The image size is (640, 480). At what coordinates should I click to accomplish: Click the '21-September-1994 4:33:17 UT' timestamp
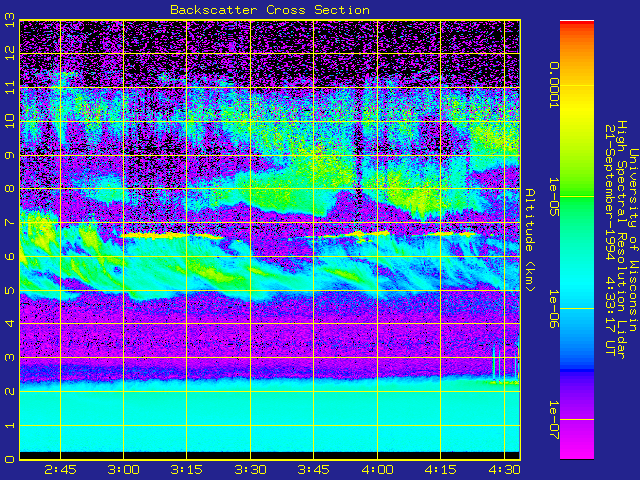point(609,240)
